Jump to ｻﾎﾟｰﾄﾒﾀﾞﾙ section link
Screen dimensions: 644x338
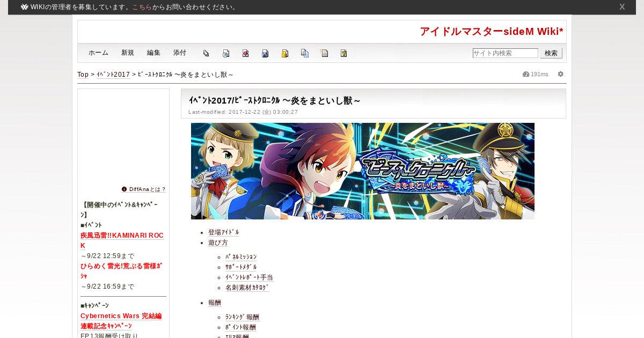241,267
